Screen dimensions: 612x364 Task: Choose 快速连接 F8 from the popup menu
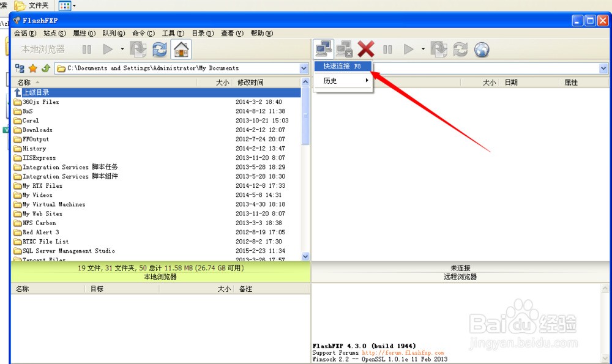point(343,66)
